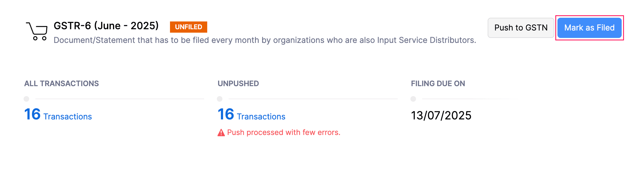Click the orange UNFILED status badge
Screen dimensions: 644x181
188,27
